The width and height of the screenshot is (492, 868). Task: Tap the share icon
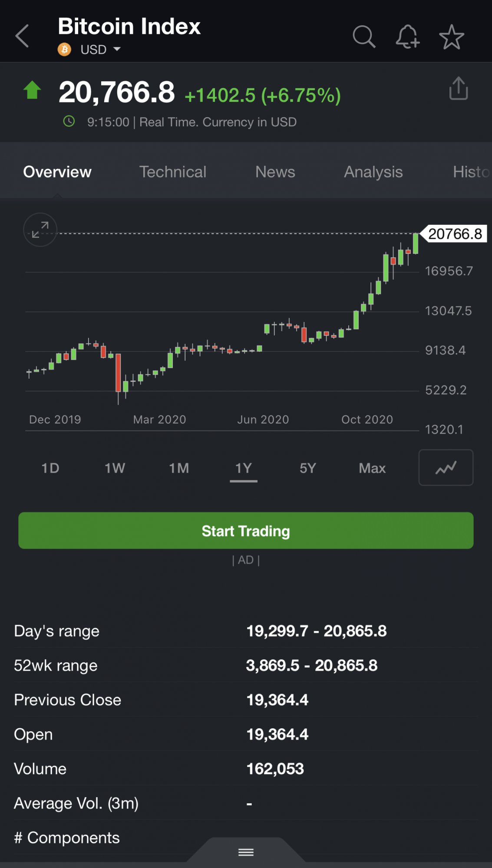pyautogui.click(x=458, y=89)
